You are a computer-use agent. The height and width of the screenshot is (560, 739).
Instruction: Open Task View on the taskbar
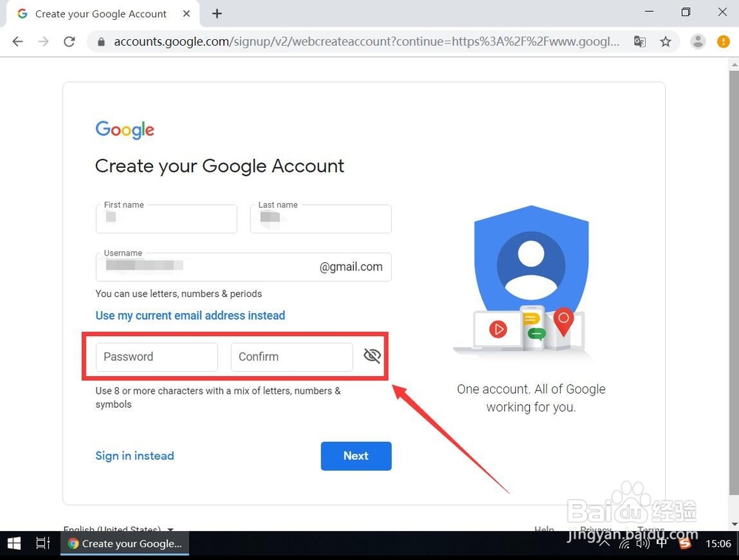(x=43, y=544)
